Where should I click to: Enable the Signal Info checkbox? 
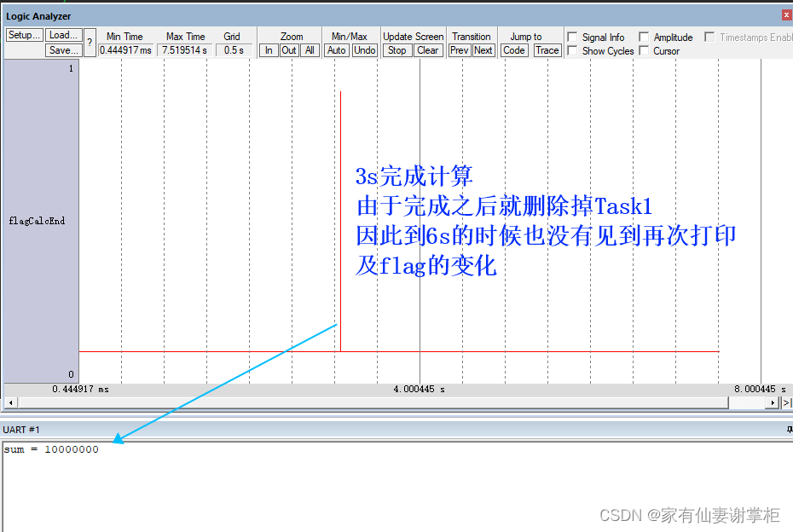tap(573, 36)
